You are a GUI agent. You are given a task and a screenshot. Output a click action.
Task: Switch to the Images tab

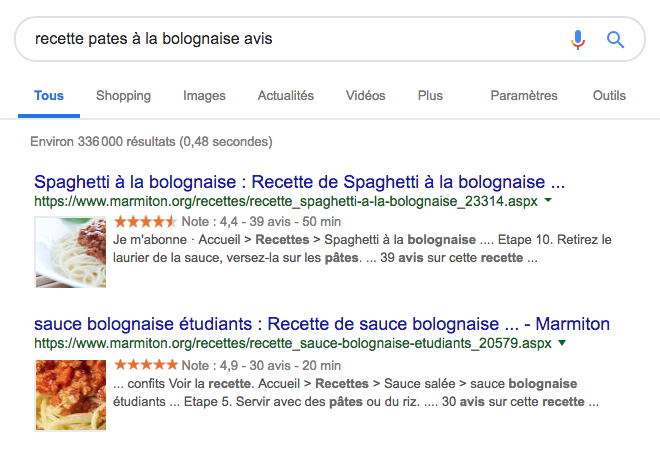[204, 96]
